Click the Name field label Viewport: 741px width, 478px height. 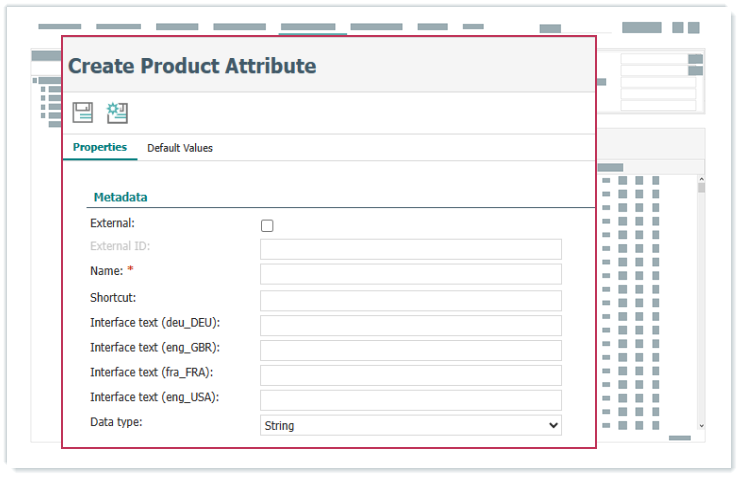[x=106, y=271]
